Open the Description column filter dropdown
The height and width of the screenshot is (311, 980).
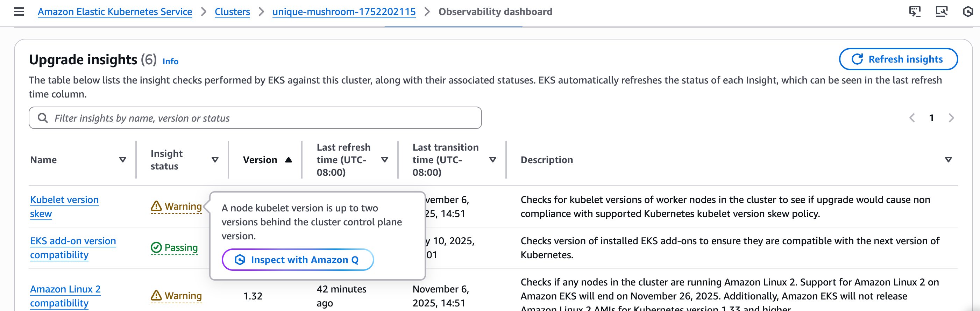tap(949, 160)
